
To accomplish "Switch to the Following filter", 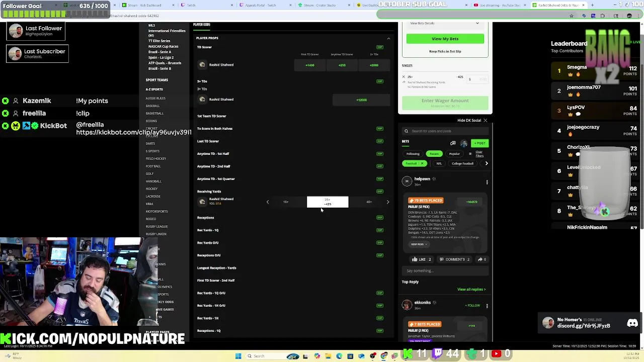I will [413, 154].
